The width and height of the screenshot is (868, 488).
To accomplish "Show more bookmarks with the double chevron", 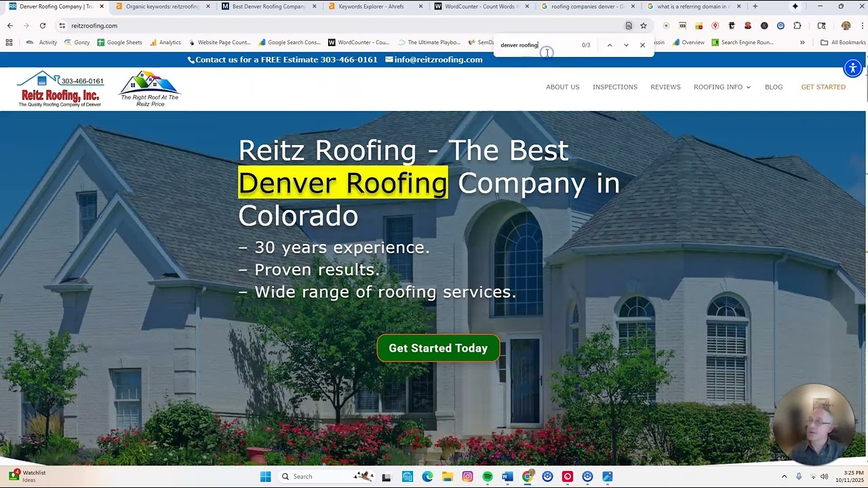I will (802, 42).
